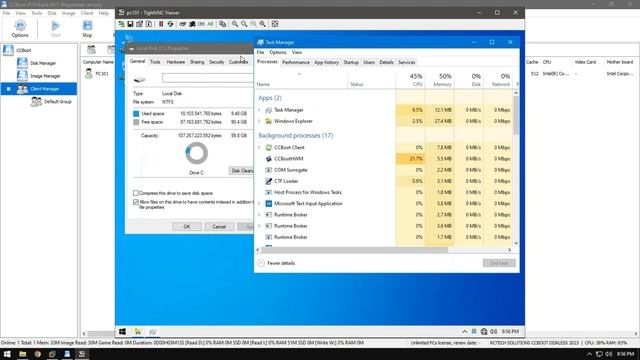Open Security tab in disk Properties
This screenshot has height=360, width=640.
[x=216, y=62]
